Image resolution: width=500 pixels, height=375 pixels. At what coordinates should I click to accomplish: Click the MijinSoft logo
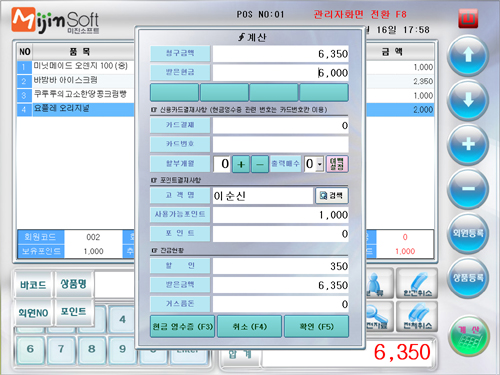click(56, 21)
